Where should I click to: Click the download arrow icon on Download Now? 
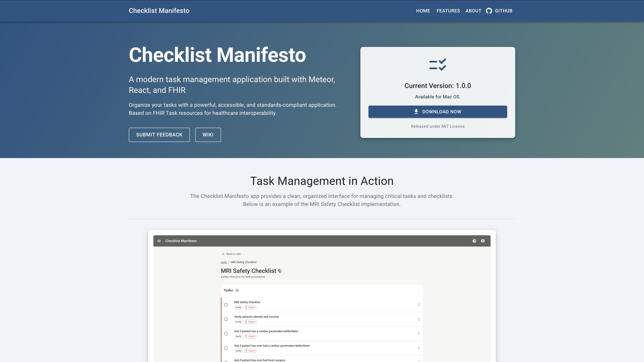[x=416, y=112]
